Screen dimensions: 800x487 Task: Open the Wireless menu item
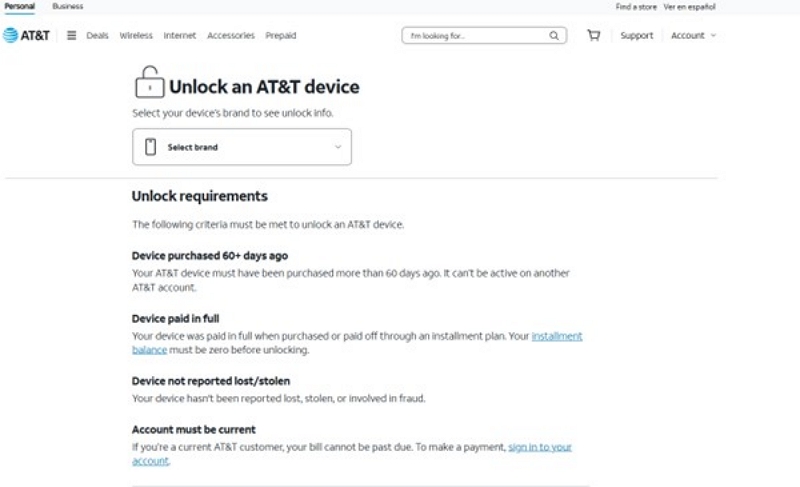pos(136,36)
